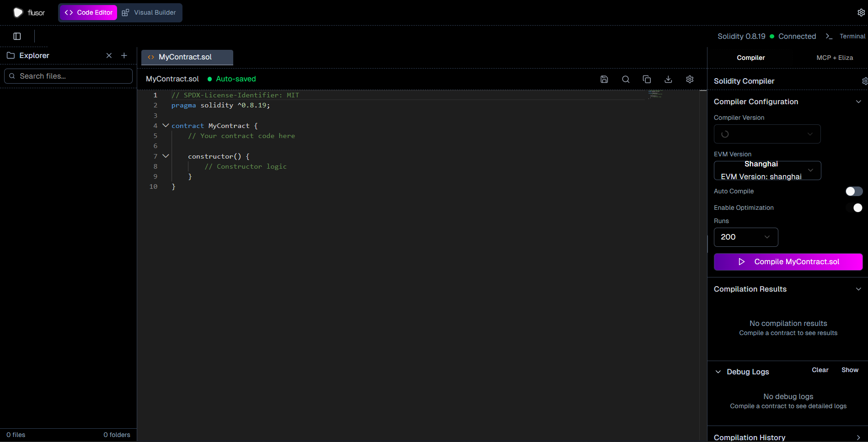Click line number 10 in the gutter
The width and height of the screenshot is (868, 442).
point(153,186)
